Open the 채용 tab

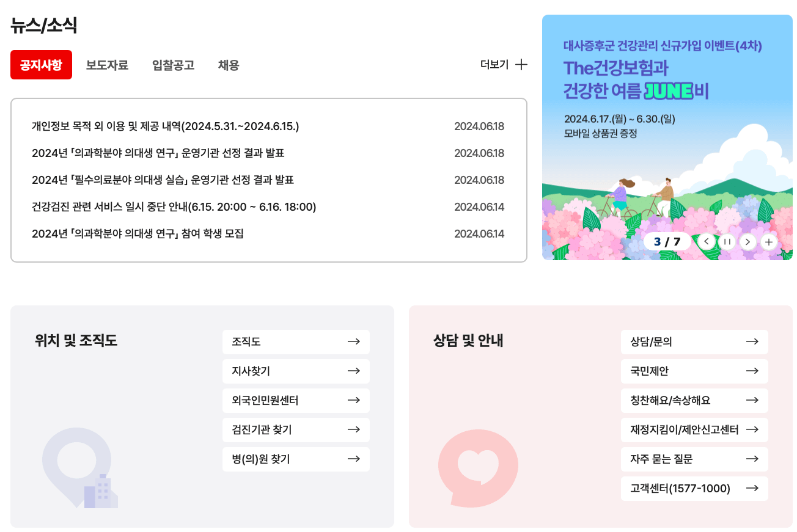229,65
